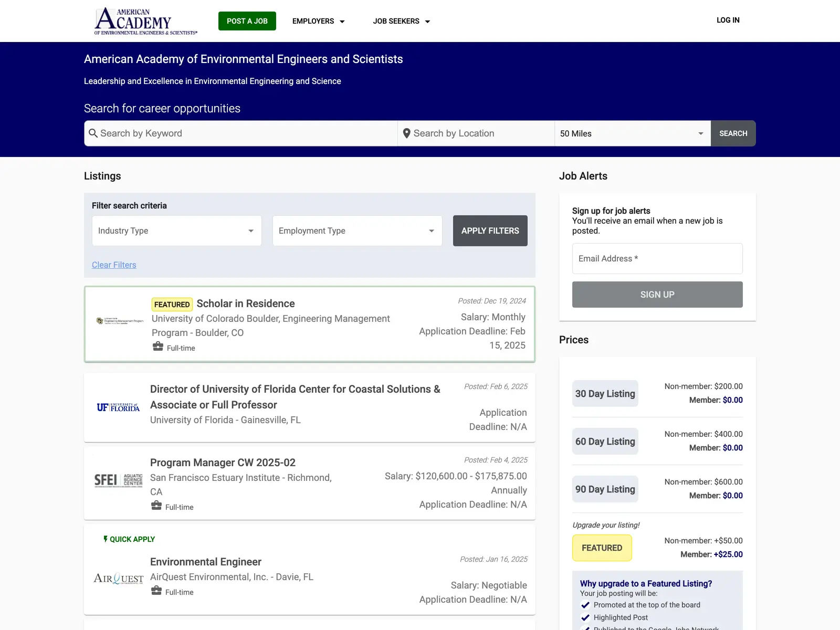The width and height of the screenshot is (840, 630).
Task: Click "Salary: Negotiable" text
Action: click(489, 585)
